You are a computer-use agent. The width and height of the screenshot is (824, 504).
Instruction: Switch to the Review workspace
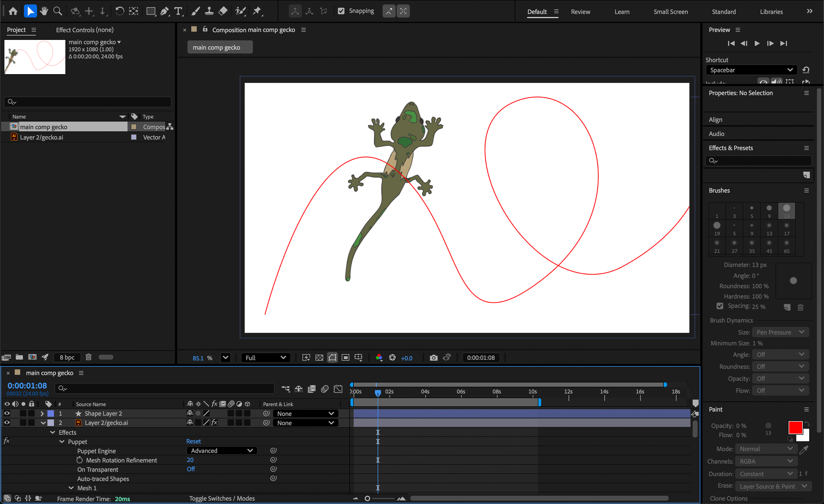click(580, 12)
